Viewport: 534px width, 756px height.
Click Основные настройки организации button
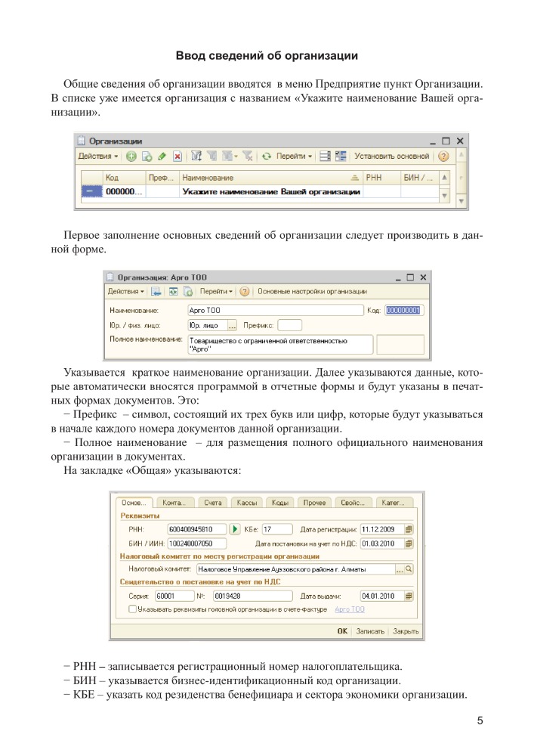click(x=312, y=292)
